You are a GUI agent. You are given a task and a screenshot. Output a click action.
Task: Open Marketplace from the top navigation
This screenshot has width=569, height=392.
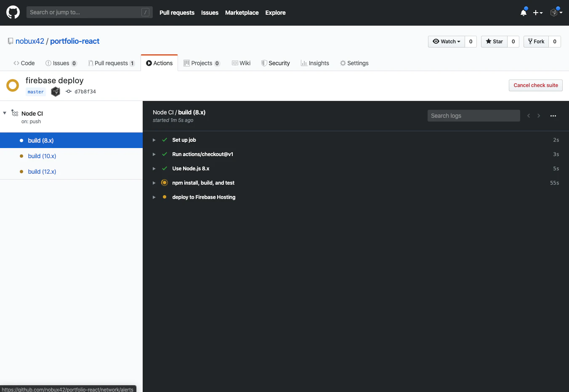click(x=242, y=13)
